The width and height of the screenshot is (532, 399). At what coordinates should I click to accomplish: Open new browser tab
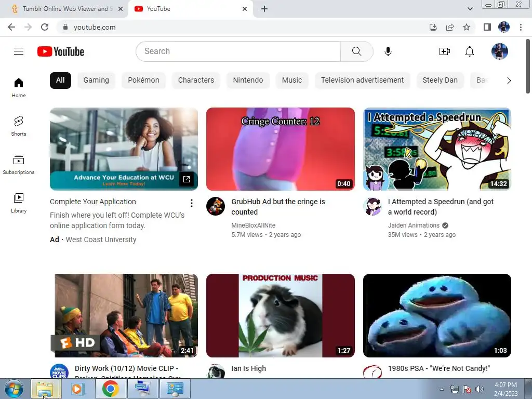coord(264,9)
